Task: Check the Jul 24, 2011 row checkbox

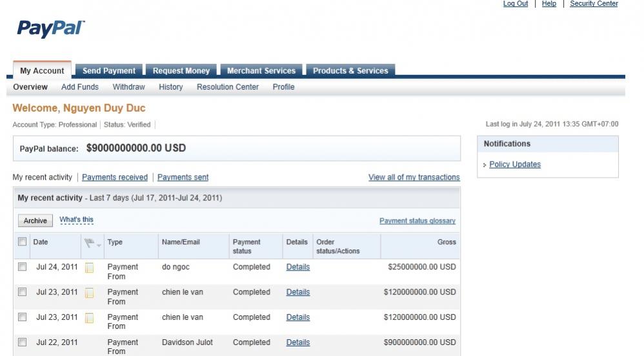Action: (x=22, y=267)
